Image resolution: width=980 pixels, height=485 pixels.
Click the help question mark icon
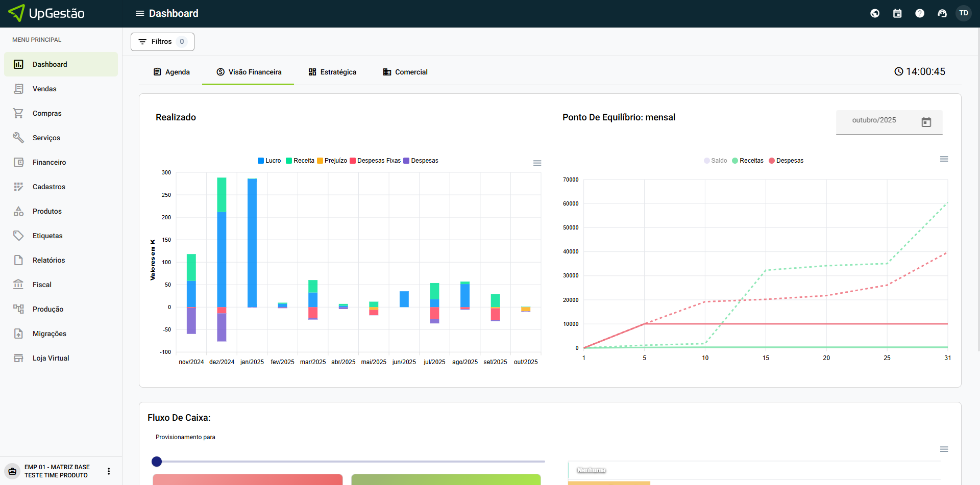920,13
